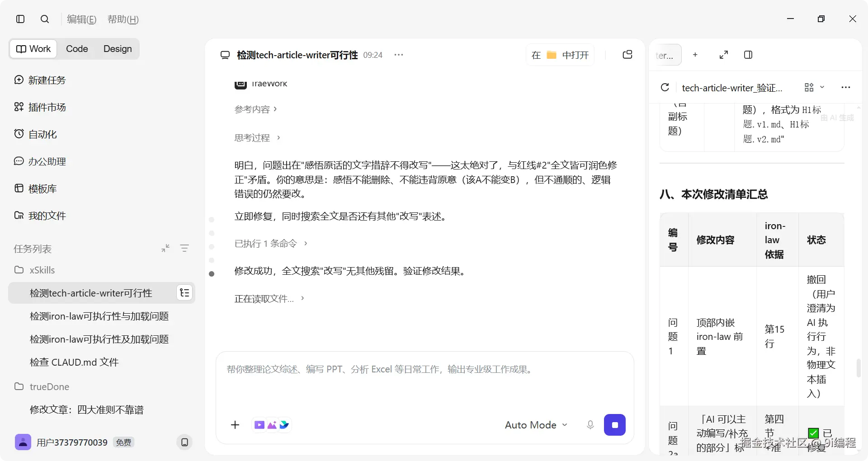Expand the 参考内容 section
Image resolution: width=868 pixels, height=461 pixels.
pos(255,109)
